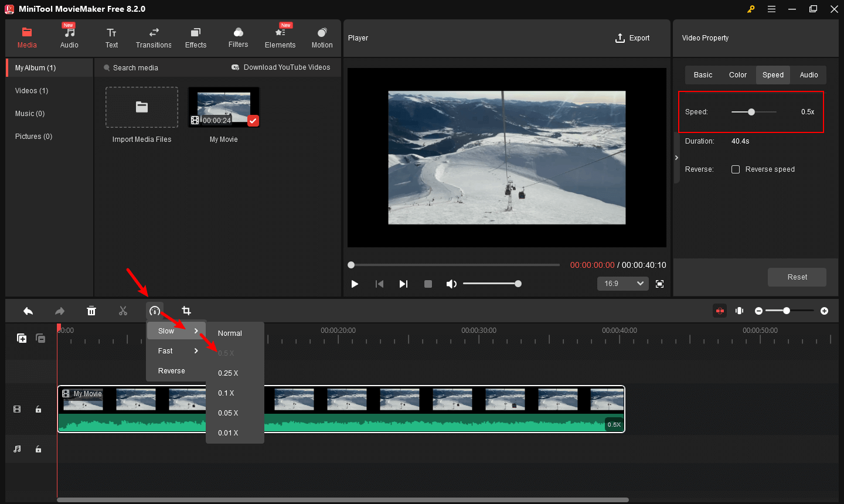Select Normal speed option

(x=235, y=333)
